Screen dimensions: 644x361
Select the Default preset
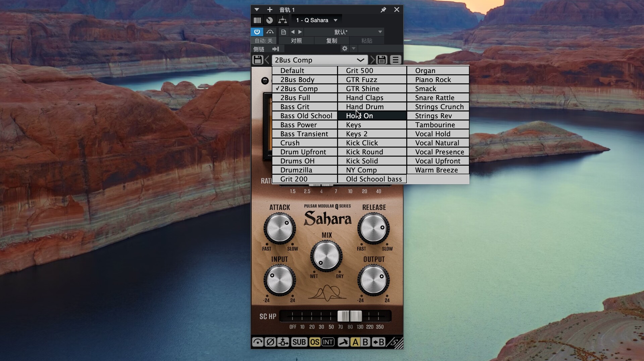coord(305,71)
